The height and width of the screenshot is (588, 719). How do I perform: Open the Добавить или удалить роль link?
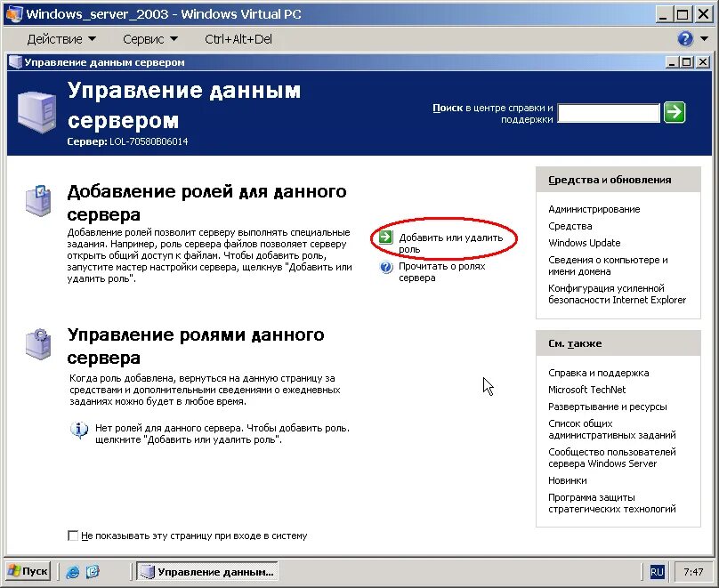(x=451, y=244)
